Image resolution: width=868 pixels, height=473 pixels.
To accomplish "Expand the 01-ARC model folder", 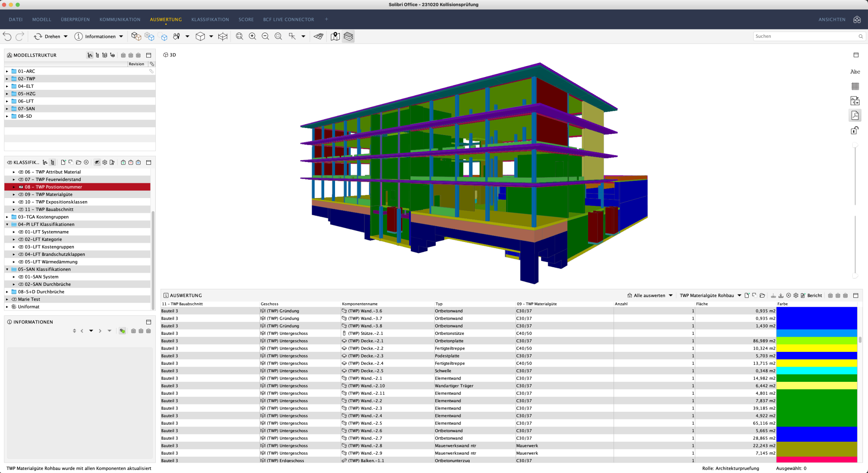I will pyautogui.click(x=7, y=71).
